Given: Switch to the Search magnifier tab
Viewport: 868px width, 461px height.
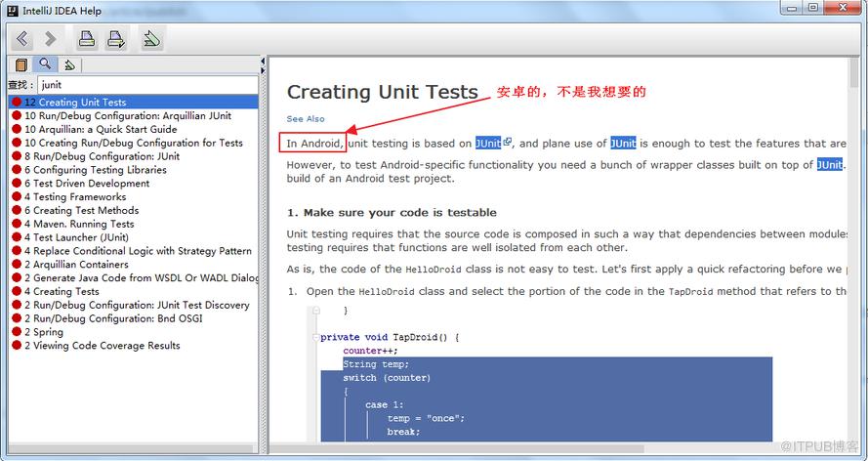Looking at the screenshot, I should pos(45,64).
